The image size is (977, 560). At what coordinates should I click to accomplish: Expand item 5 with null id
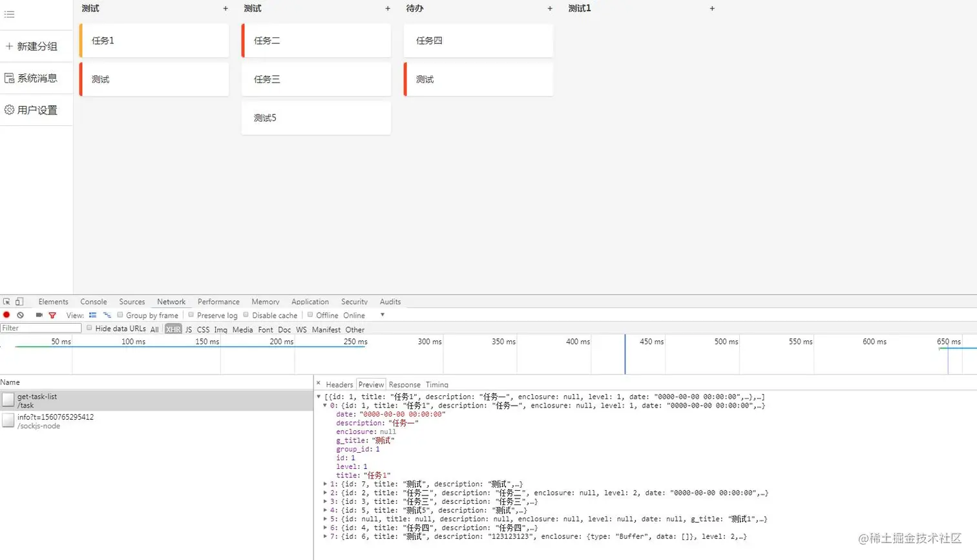tap(325, 519)
